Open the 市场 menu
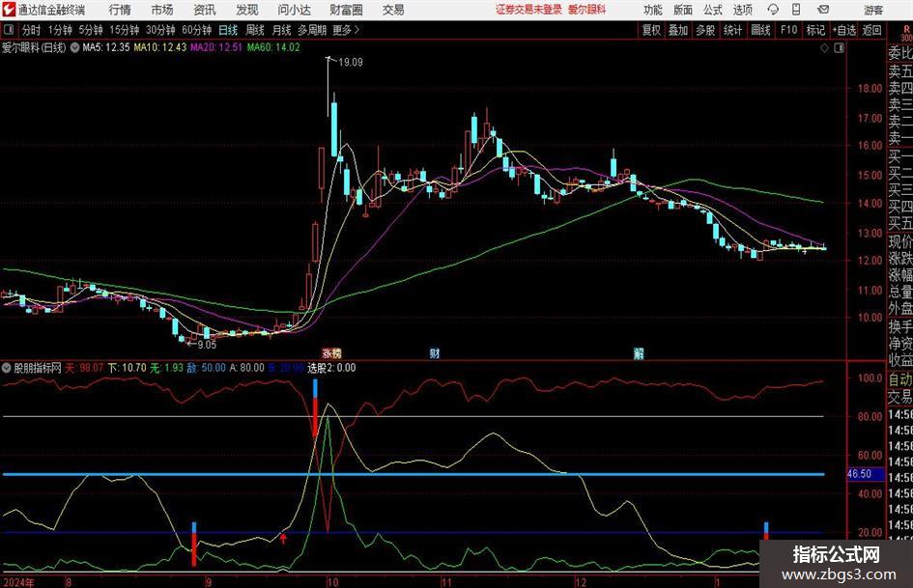 pyautogui.click(x=162, y=10)
